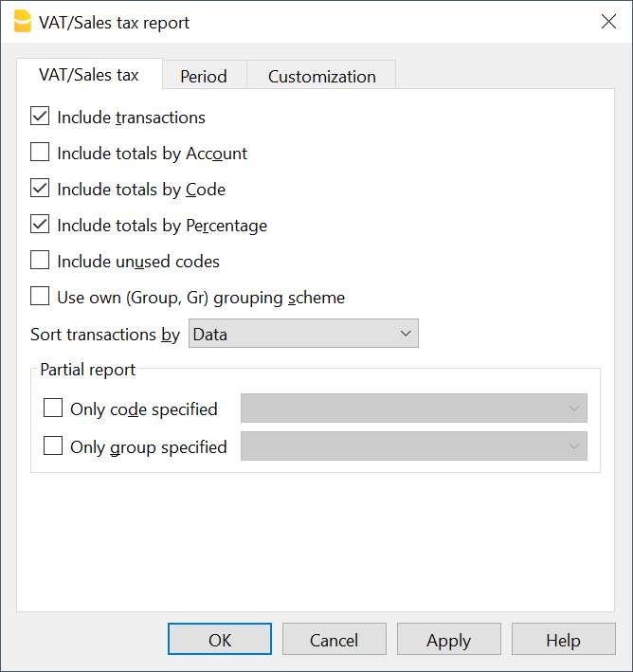The height and width of the screenshot is (672, 633).
Task: Enable Include totals by Account
Action: [40, 153]
